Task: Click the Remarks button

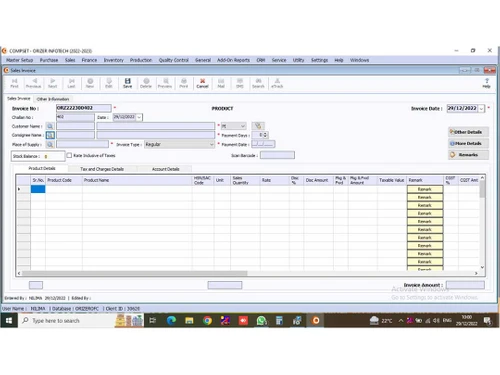Action: click(x=468, y=155)
